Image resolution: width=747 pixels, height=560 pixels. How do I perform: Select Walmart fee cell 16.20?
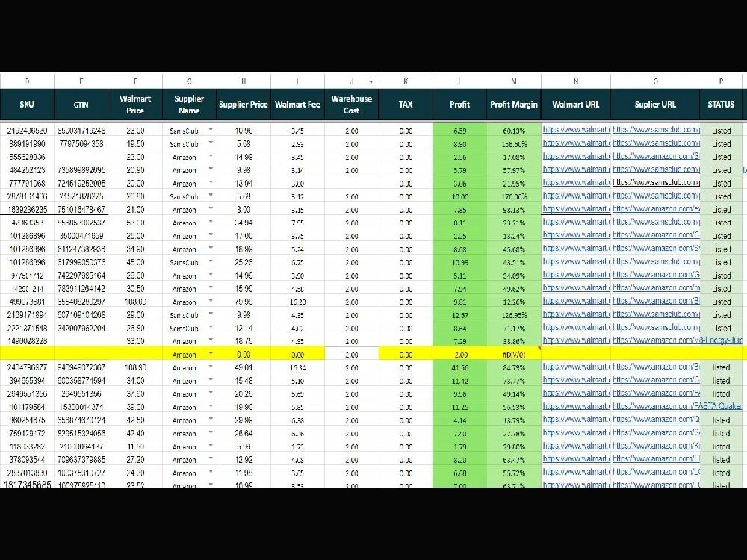[297, 302]
